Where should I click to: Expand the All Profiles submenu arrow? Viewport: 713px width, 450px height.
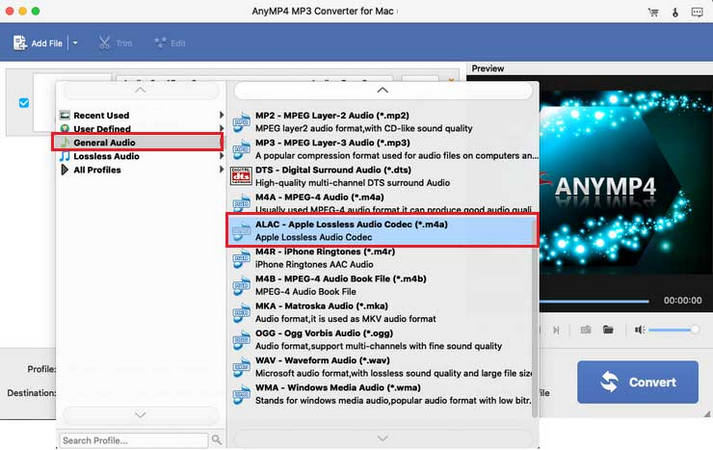[x=221, y=170]
